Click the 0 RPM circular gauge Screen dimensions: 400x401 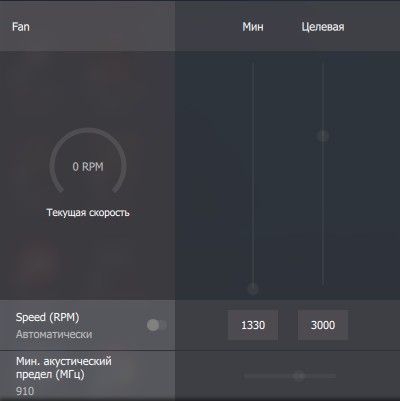coord(88,161)
